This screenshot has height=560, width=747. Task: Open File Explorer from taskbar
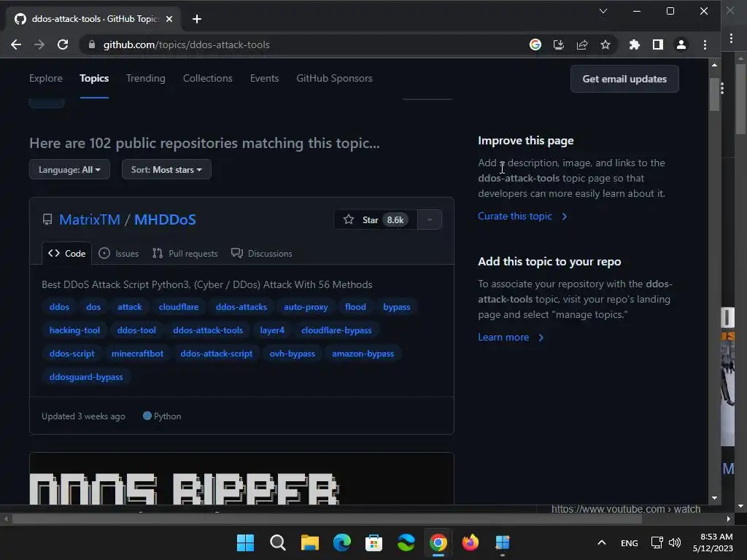(x=309, y=542)
